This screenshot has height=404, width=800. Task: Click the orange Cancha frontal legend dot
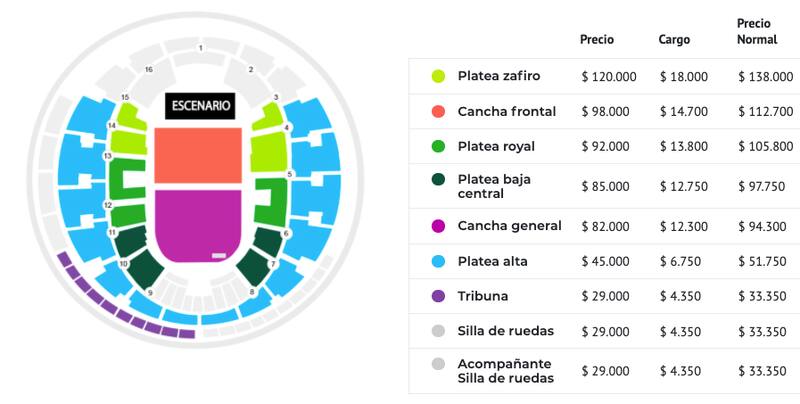click(438, 111)
